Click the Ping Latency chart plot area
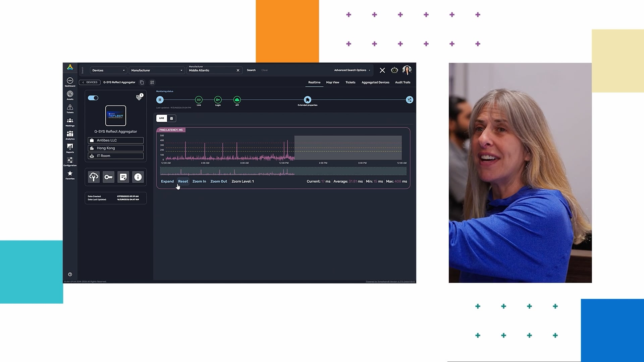The width and height of the screenshot is (644, 362). point(283,147)
